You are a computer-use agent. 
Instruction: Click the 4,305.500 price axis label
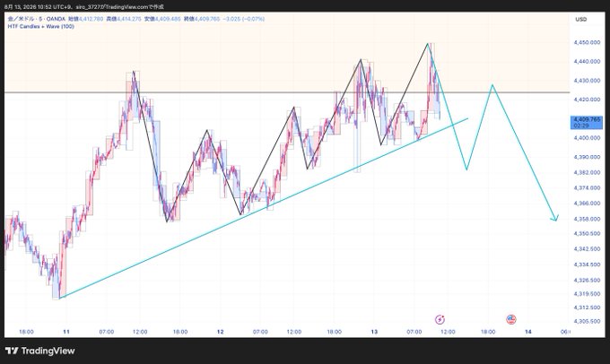coord(587,321)
